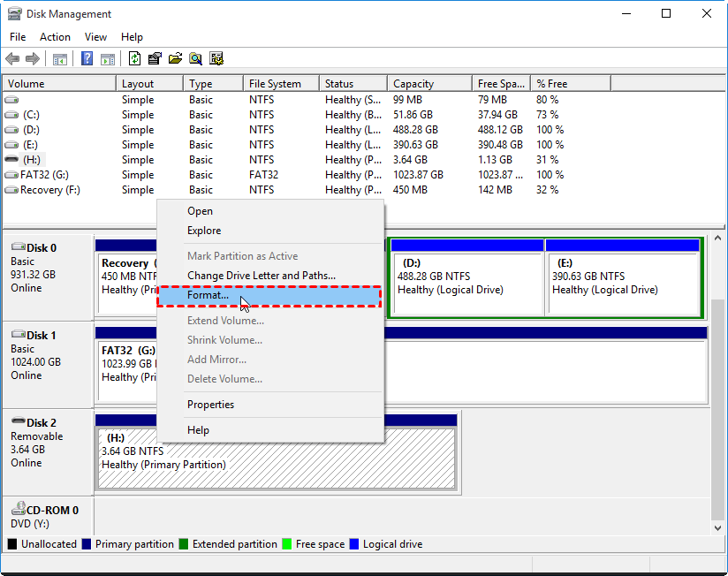Screen dimensions: 728x576
Task: Sort by the % Free column header
Action: [571, 84]
